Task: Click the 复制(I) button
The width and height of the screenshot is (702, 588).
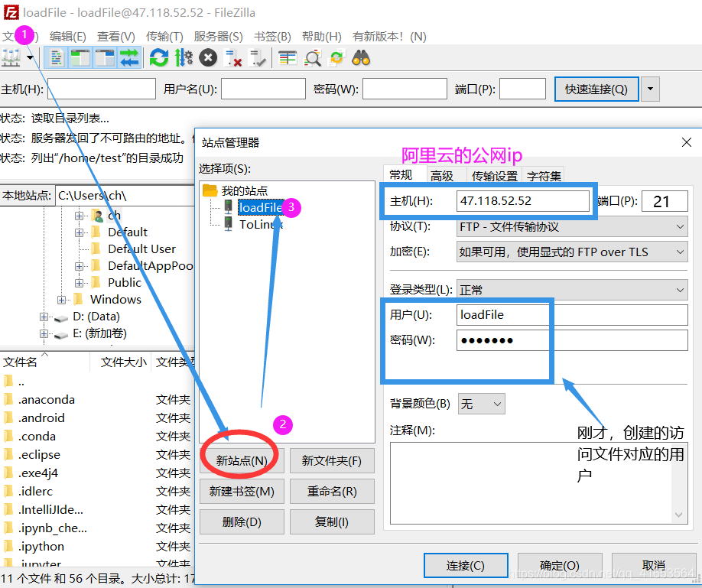Action: [332, 521]
